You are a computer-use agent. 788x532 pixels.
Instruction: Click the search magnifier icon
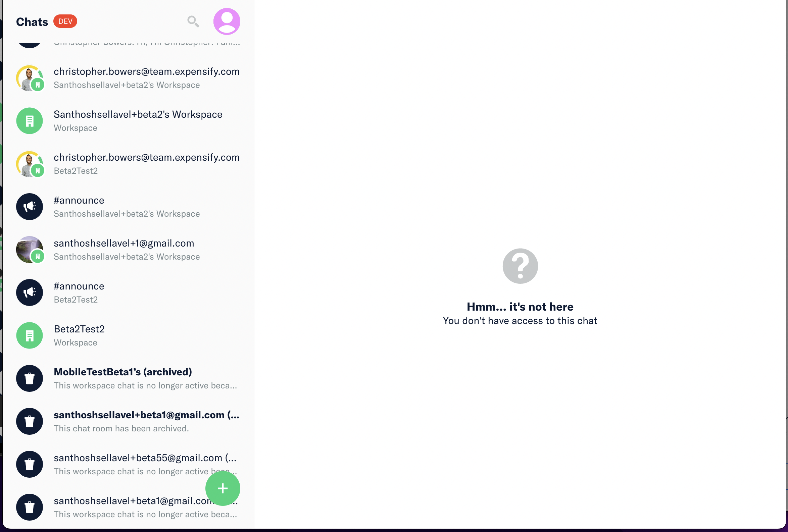click(x=193, y=21)
